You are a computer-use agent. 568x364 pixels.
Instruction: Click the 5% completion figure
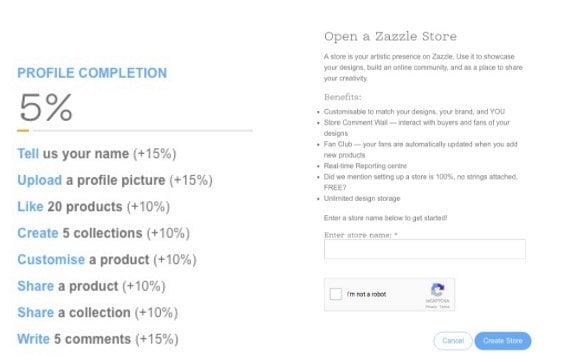tap(46, 107)
